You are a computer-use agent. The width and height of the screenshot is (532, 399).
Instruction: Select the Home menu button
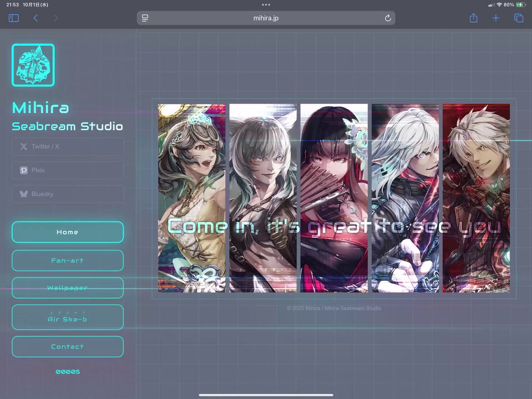click(67, 232)
